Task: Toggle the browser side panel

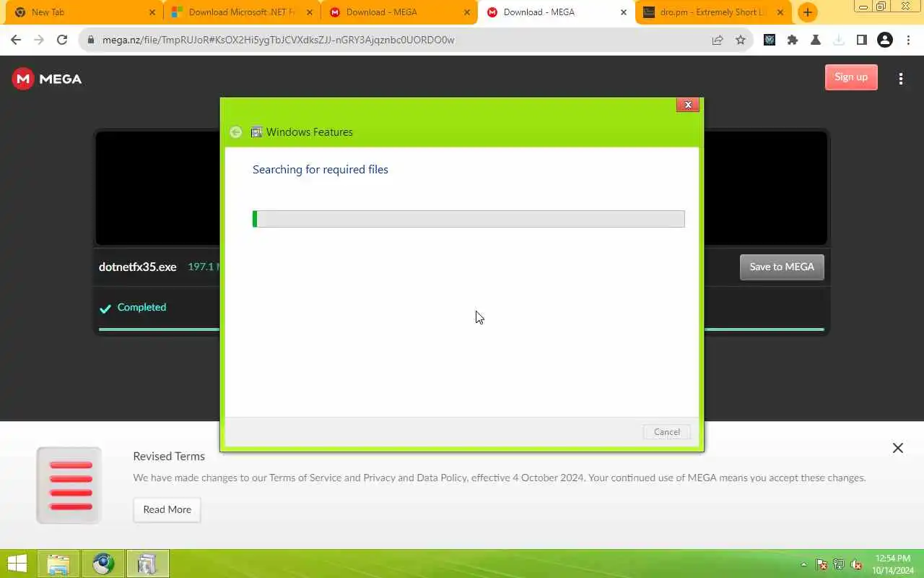Action: (862, 40)
